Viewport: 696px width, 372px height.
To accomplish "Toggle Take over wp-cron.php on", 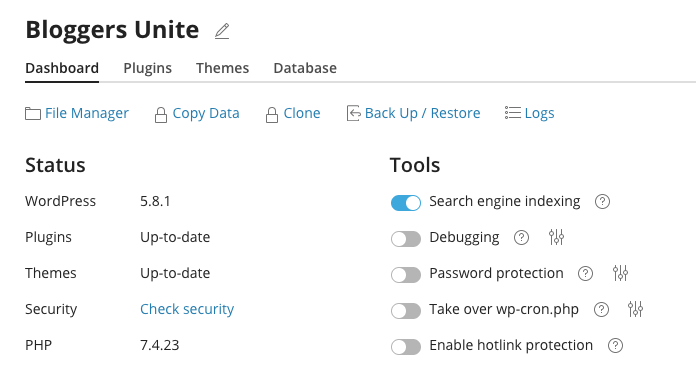I will (406, 311).
